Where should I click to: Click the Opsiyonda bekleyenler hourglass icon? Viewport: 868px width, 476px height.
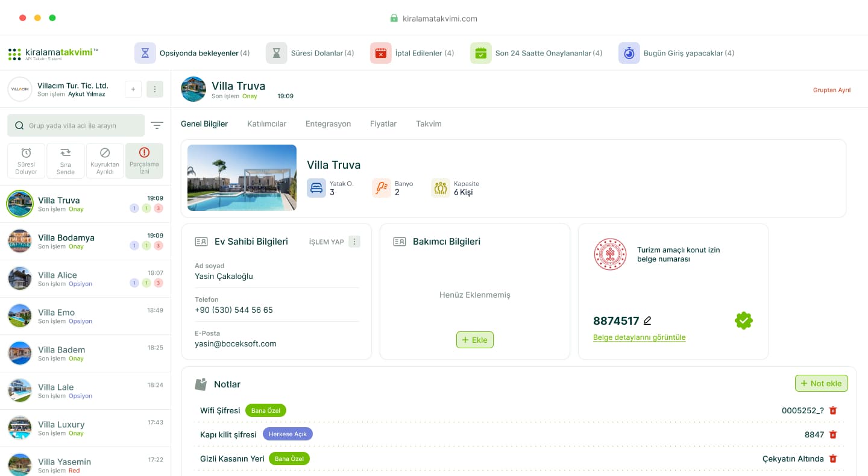click(x=145, y=53)
